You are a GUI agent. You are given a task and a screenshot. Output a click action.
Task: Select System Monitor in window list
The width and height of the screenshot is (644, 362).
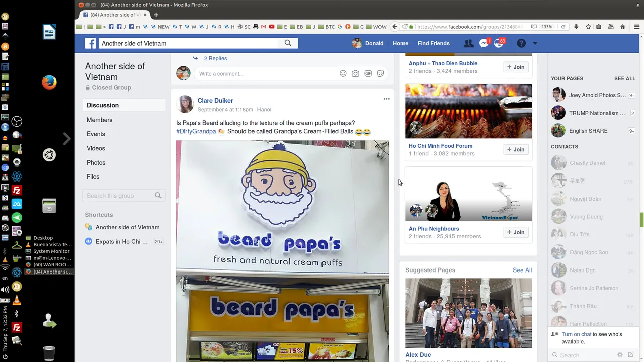51,251
